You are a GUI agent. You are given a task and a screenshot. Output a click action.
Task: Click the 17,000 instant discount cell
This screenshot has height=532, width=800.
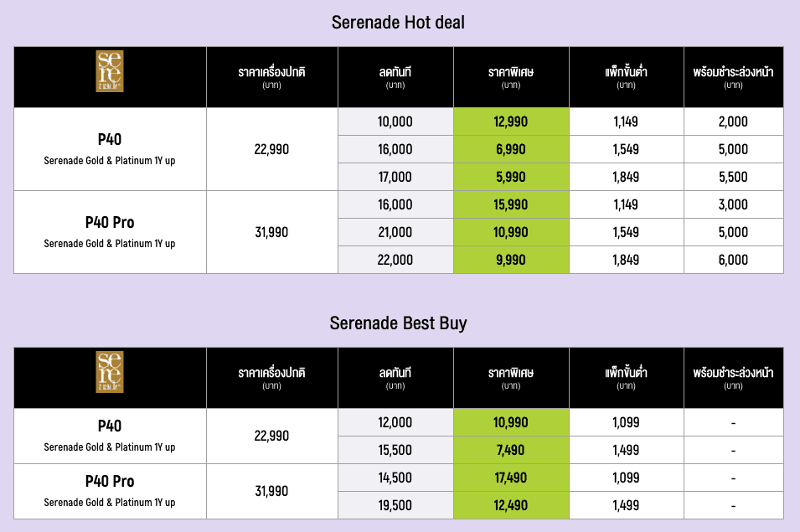pos(395,177)
